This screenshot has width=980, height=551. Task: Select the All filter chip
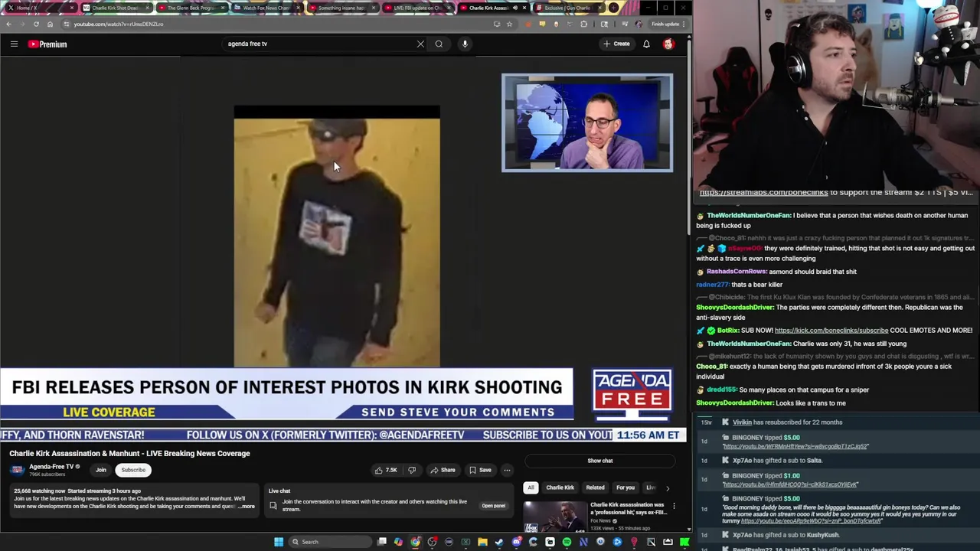pos(530,487)
